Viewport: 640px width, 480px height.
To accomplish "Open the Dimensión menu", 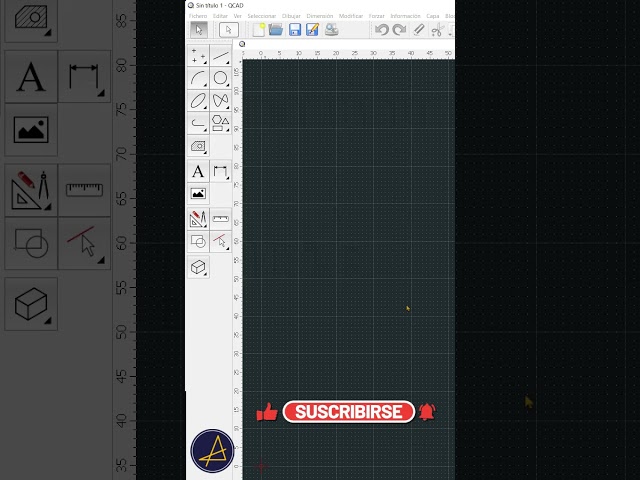I will tap(320, 16).
